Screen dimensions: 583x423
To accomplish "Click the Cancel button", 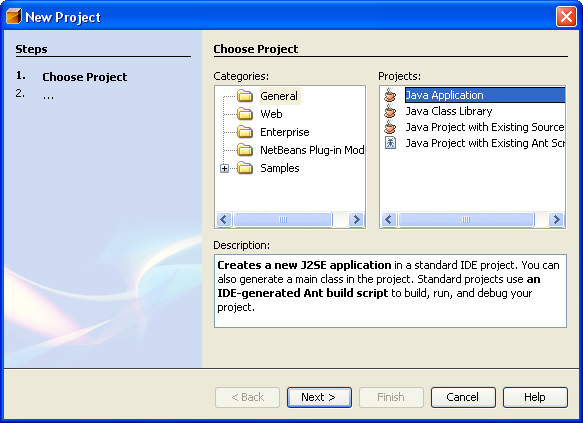I will pyautogui.click(x=463, y=397).
